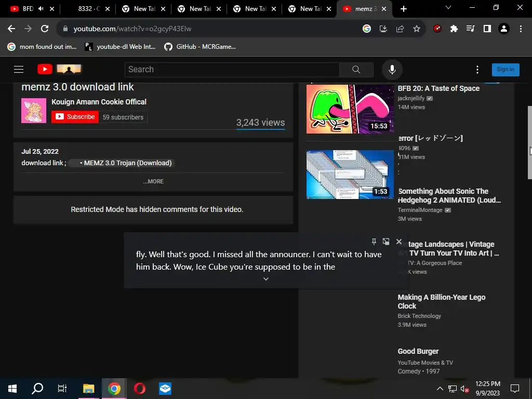The width and height of the screenshot is (532, 399).
Task: Open 'Something About Sonic The Hedgehog 2' video
Action: (x=449, y=196)
